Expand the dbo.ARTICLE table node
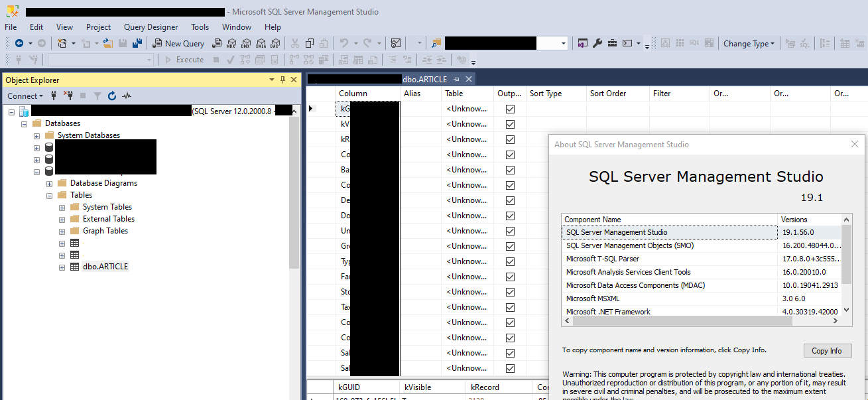 pos(62,267)
